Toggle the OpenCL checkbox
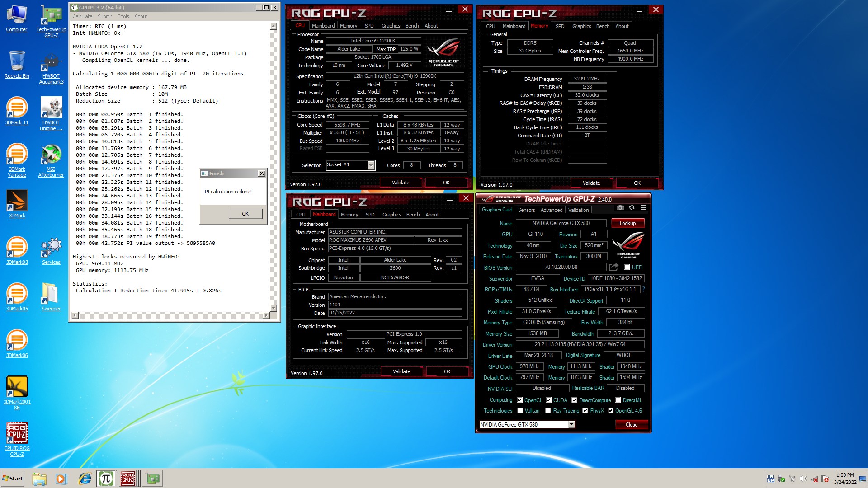This screenshot has width=868, height=488. [x=520, y=400]
